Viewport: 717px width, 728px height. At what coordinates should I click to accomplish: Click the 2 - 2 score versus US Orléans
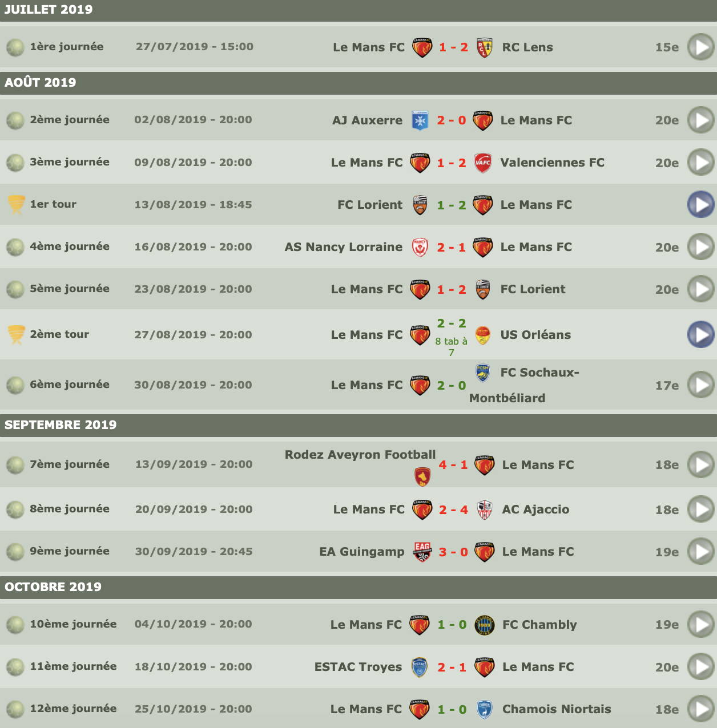452,323
